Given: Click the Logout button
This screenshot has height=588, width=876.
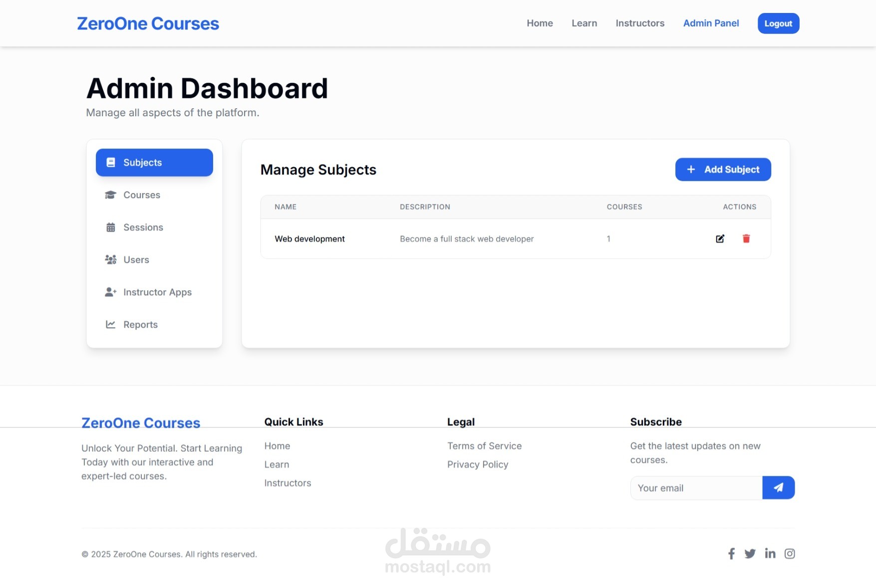Looking at the screenshot, I should [x=778, y=23].
